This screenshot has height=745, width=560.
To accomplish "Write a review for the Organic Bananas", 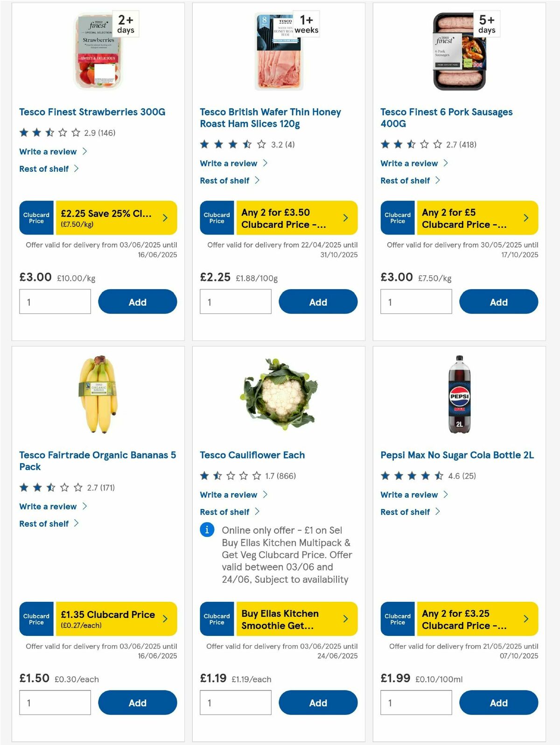I will pos(48,506).
